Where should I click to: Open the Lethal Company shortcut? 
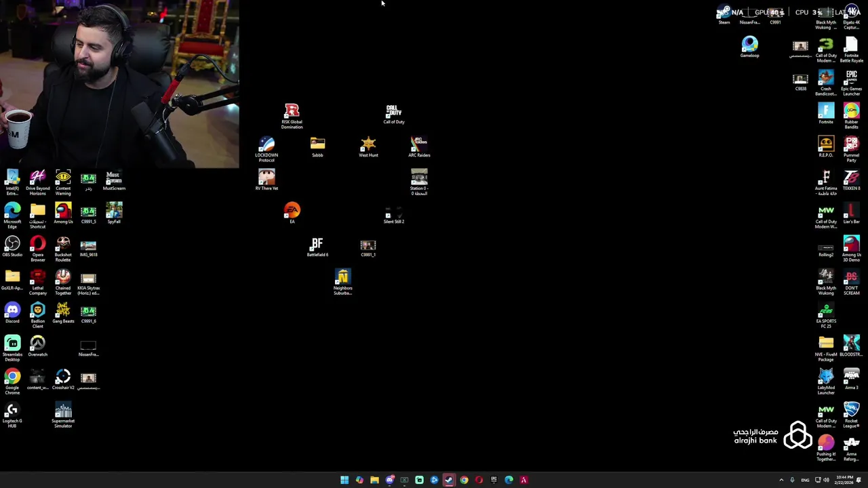click(38, 283)
